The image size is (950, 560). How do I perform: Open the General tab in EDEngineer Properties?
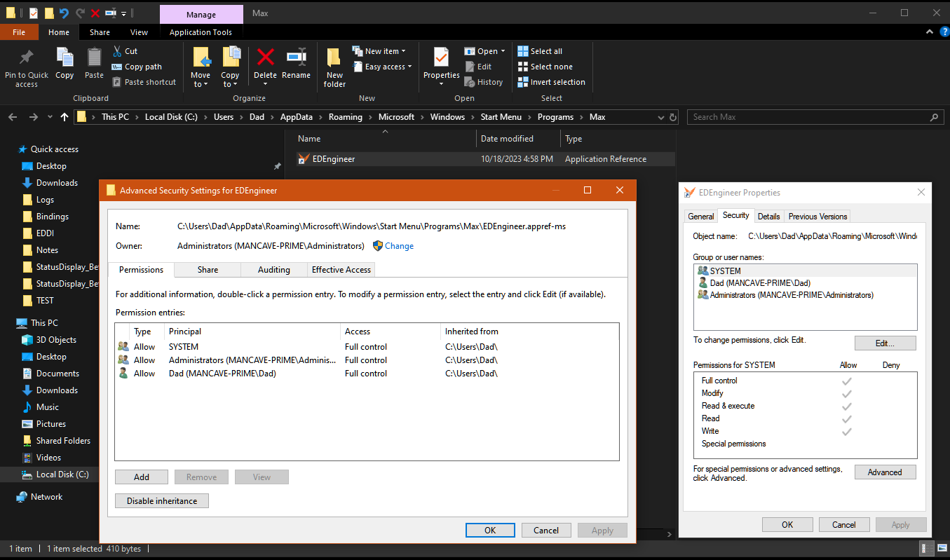point(701,217)
